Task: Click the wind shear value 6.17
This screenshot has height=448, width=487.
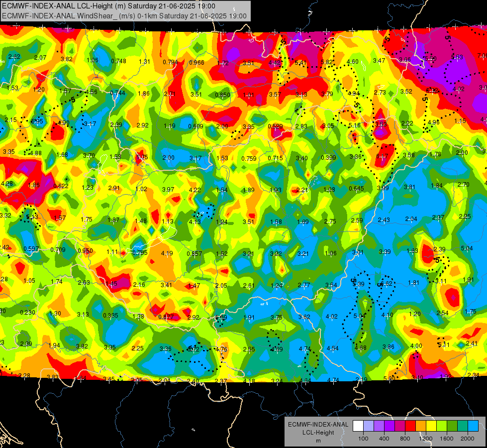Action: pos(382,156)
